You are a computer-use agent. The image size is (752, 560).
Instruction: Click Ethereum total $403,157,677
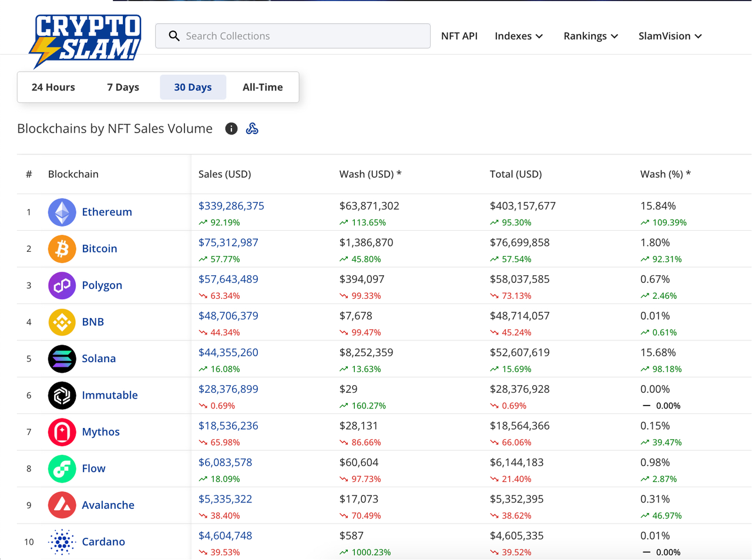(x=523, y=206)
